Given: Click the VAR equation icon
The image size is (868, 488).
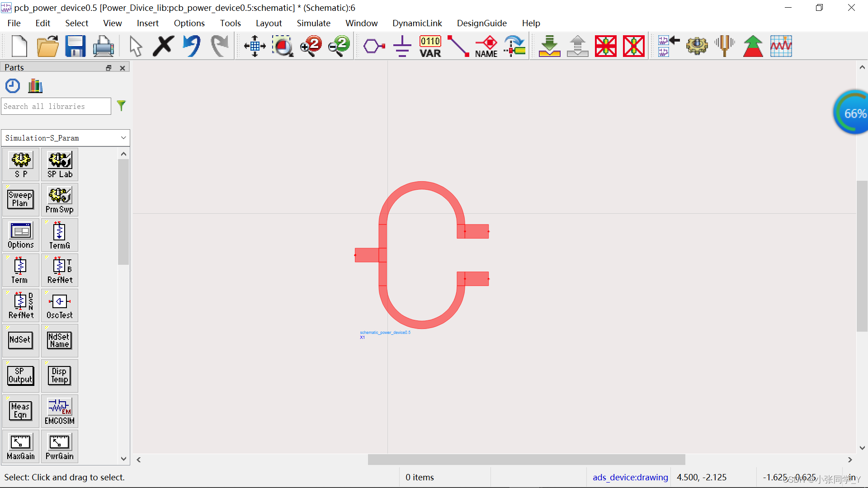Looking at the screenshot, I should point(430,46).
